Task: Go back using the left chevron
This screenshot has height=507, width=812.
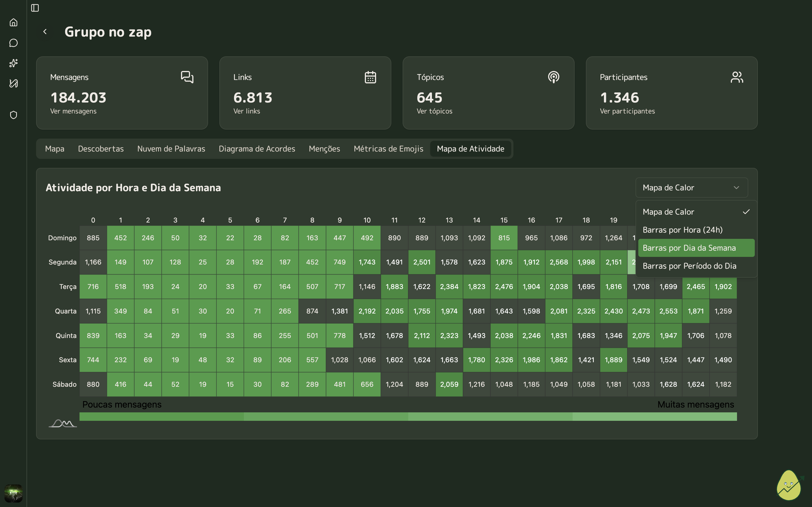Action: click(x=45, y=32)
